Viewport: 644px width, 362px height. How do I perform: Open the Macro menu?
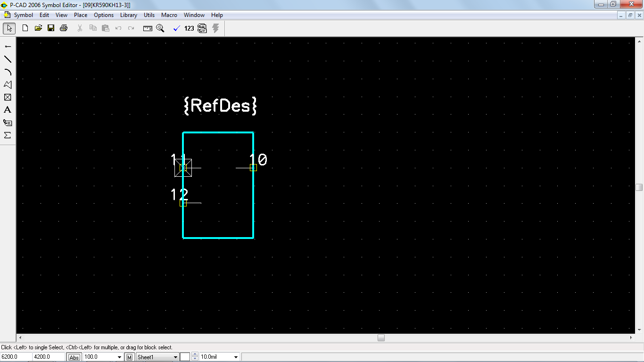pyautogui.click(x=169, y=15)
